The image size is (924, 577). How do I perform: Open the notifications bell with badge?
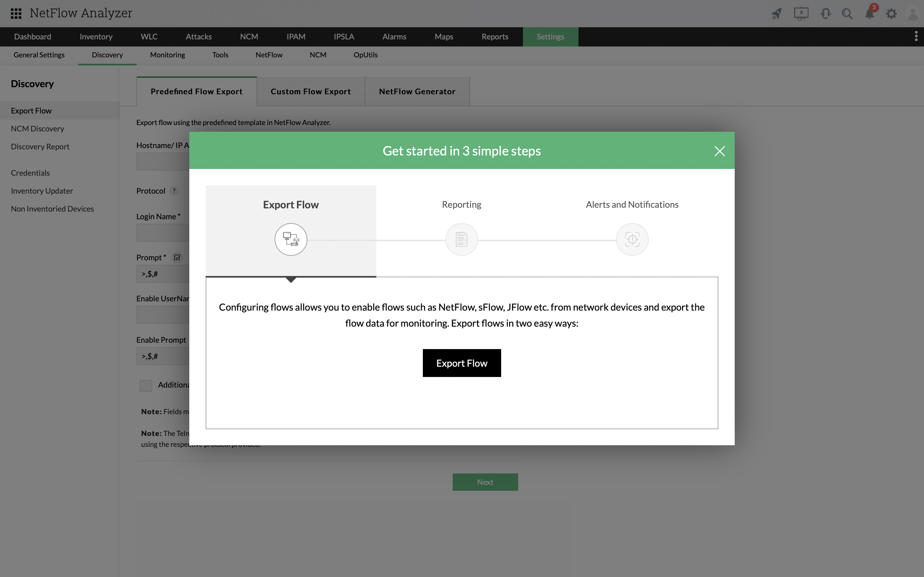tap(869, 14)
